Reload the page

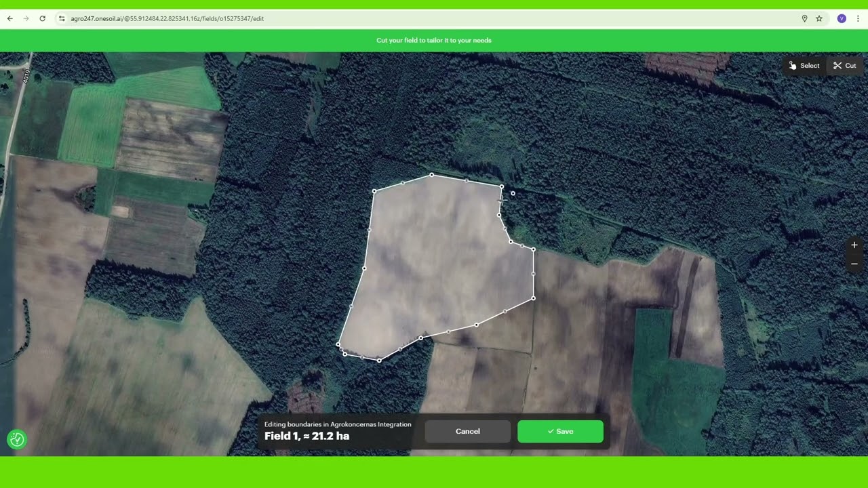(42, 18)
